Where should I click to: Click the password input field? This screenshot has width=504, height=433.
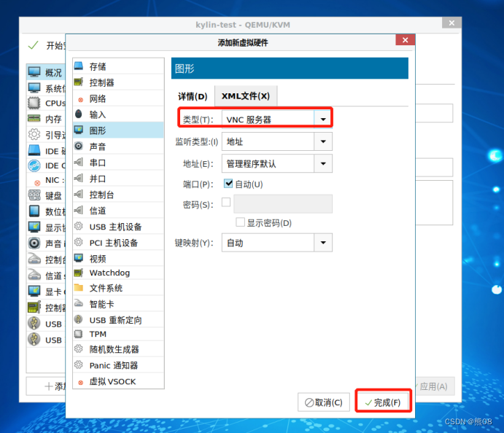pyautogui.click(x=283, y=203)
